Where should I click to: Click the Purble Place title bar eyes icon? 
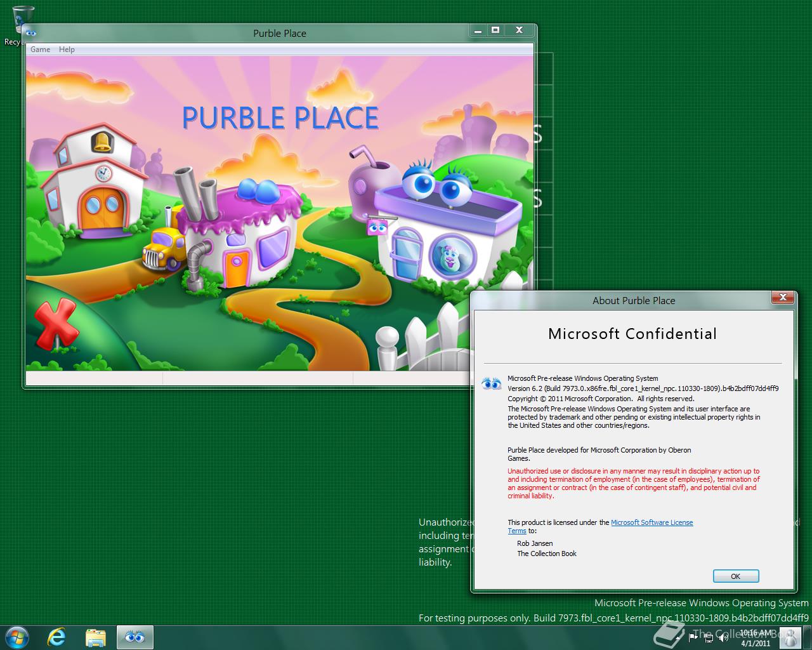pyautogui.click(x=30, y=33)
